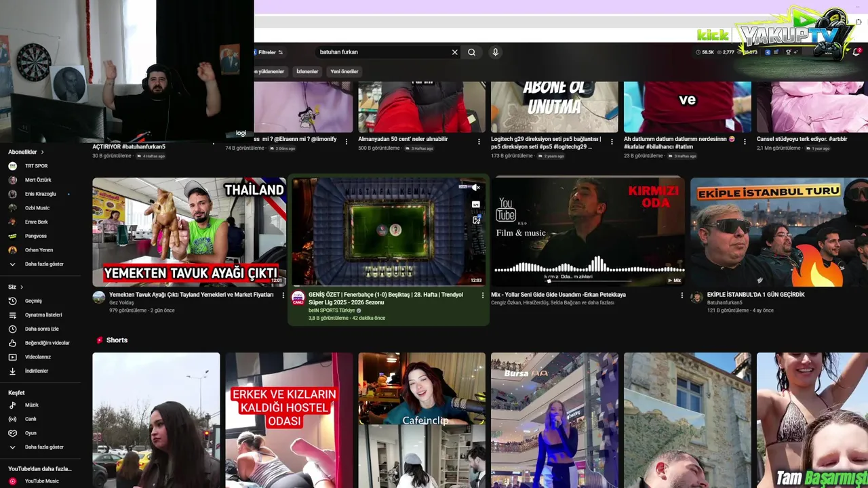Open the menu for Logitech g29 video
This screenshot has height=488, width=868.
click(612, 142)
